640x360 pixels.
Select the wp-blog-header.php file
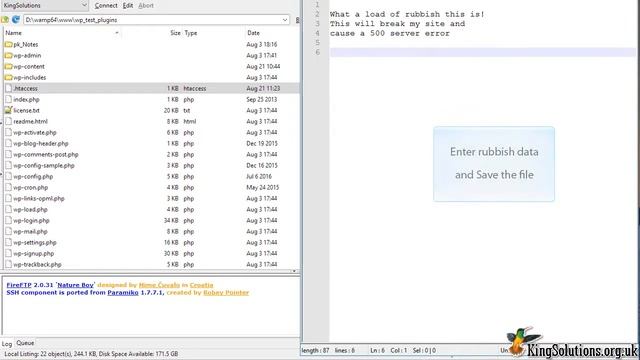[40, 144]
